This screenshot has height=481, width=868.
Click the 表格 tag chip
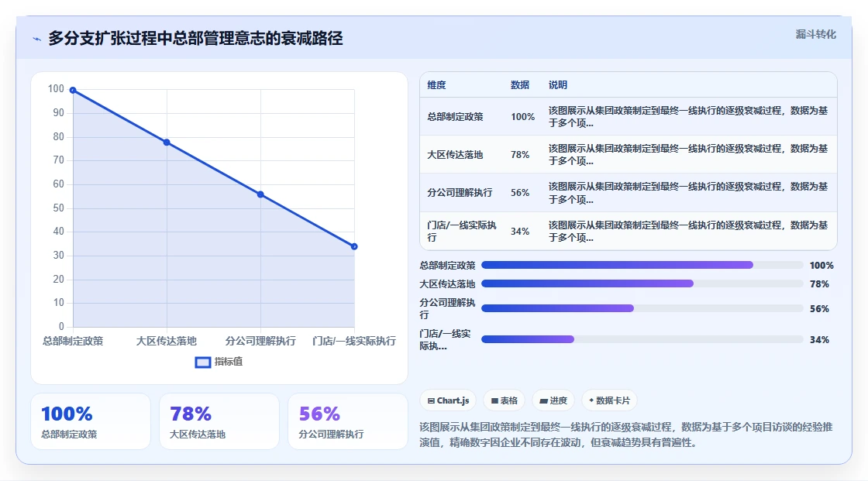tap(505, 400)
